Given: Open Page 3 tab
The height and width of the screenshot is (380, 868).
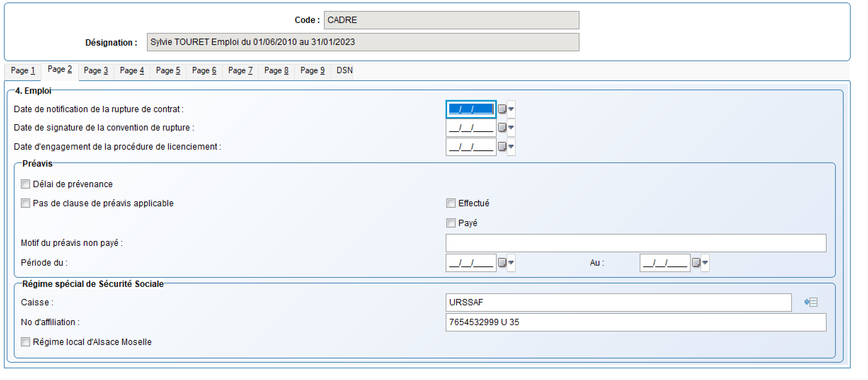Looking at the screenshot, I should point(96,71).
